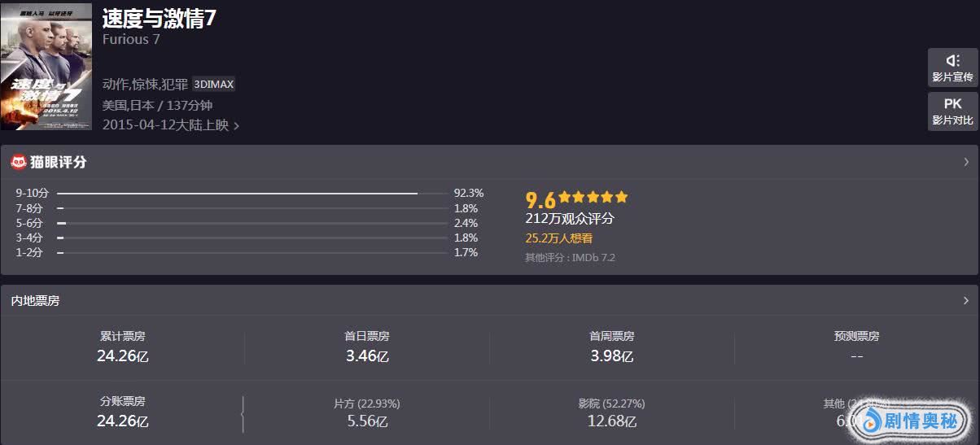The height and width of the screenshot is (445, 980).
Task: Open the 2015-04-12 release date chevron
Action: 236,125
